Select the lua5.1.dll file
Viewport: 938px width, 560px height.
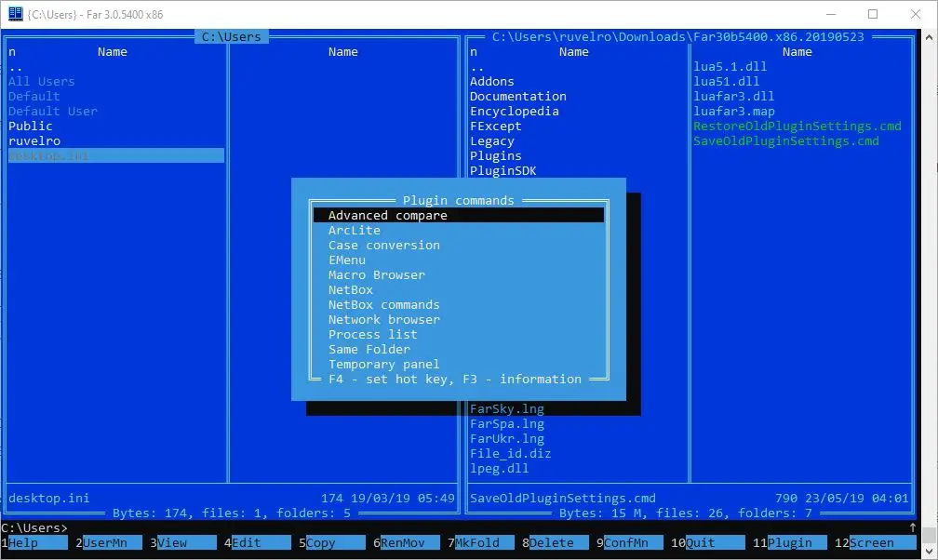(730, 66)
